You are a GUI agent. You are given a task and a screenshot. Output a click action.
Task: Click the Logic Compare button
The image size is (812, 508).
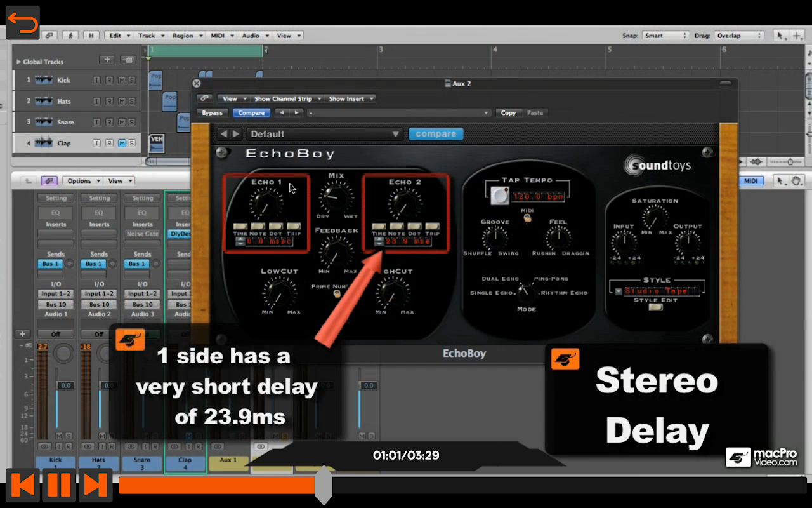pos(251,113)
